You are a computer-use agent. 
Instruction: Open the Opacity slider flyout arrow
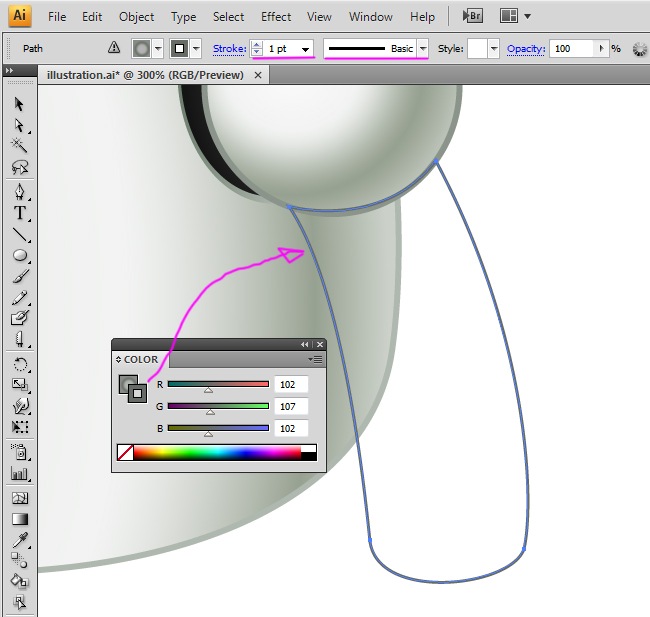coord(601,49)
